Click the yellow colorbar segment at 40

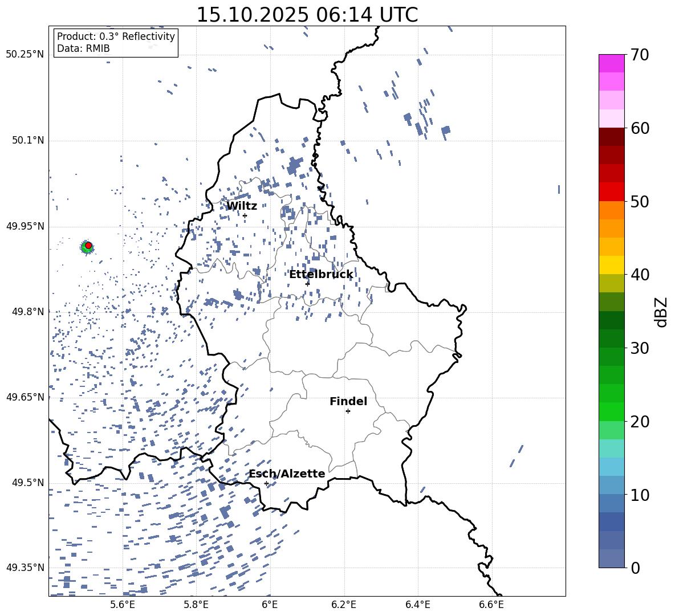point(611,265)
